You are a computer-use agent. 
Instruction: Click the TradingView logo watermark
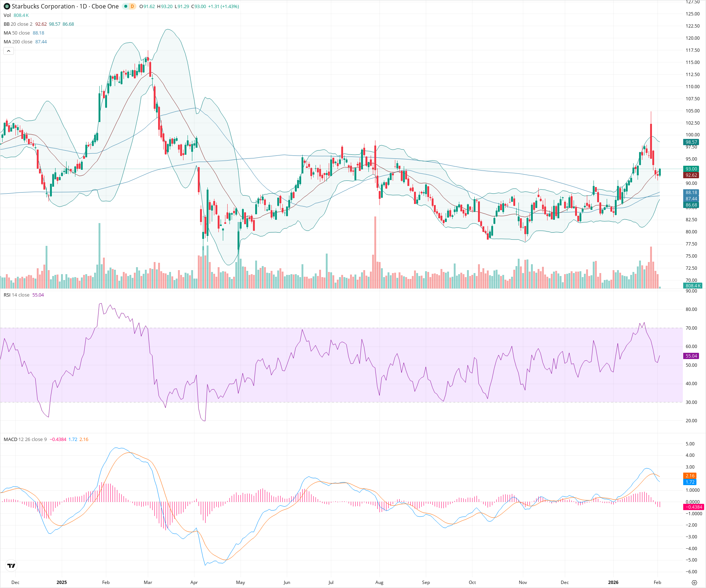coord(11,566)
